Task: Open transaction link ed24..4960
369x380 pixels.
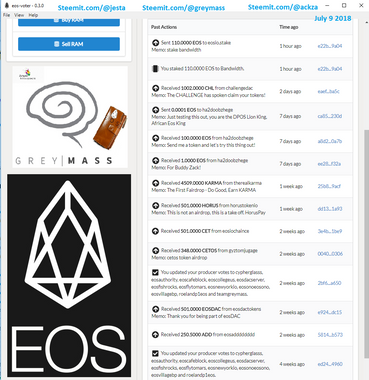Action: (x=330, y=364)
